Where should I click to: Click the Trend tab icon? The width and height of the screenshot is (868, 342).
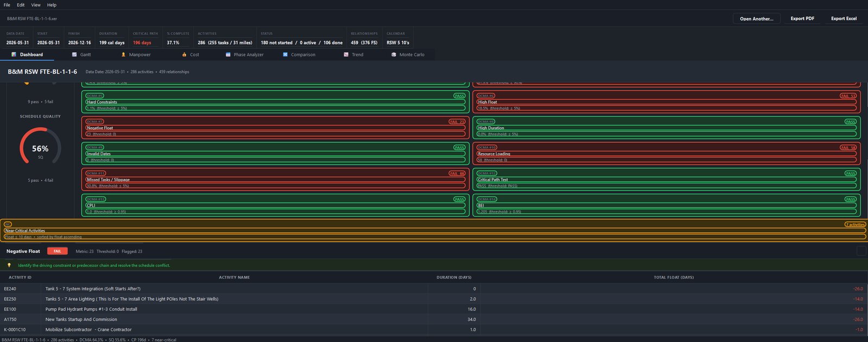pos(346,55)
